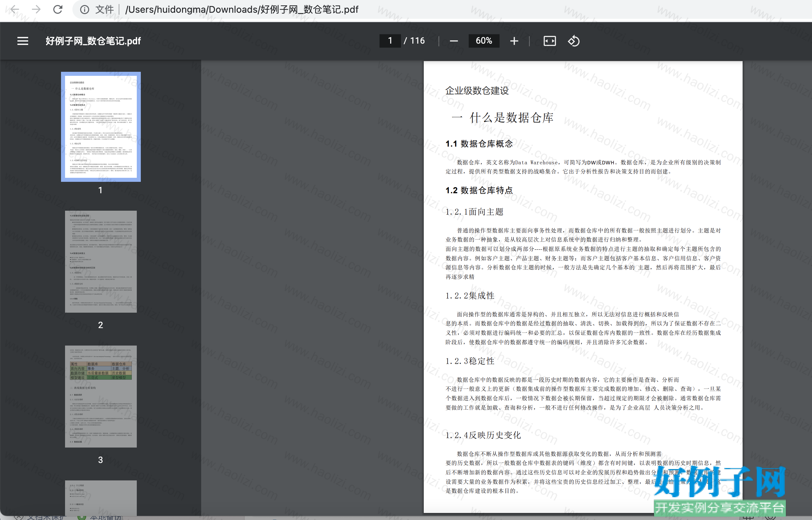Click the fit to page icon
The image size is (812, 520).
click(x=549, y=41)
